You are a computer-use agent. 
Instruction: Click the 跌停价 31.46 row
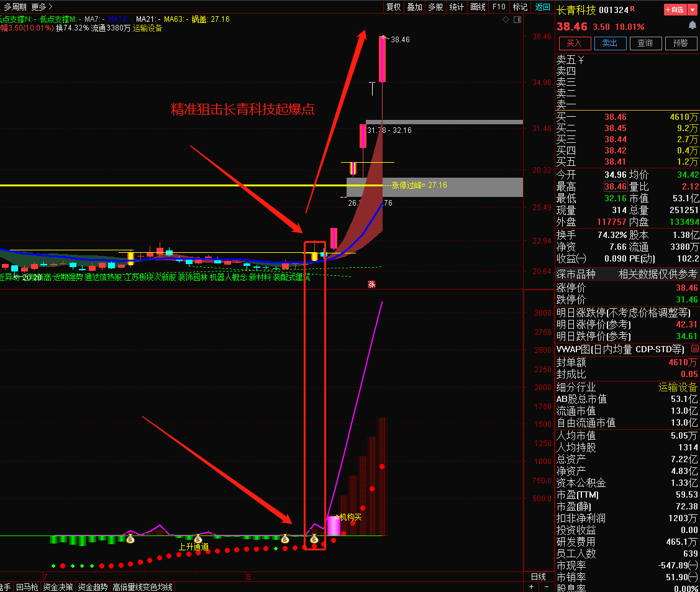pyautogui.click(x=627, y=299)
